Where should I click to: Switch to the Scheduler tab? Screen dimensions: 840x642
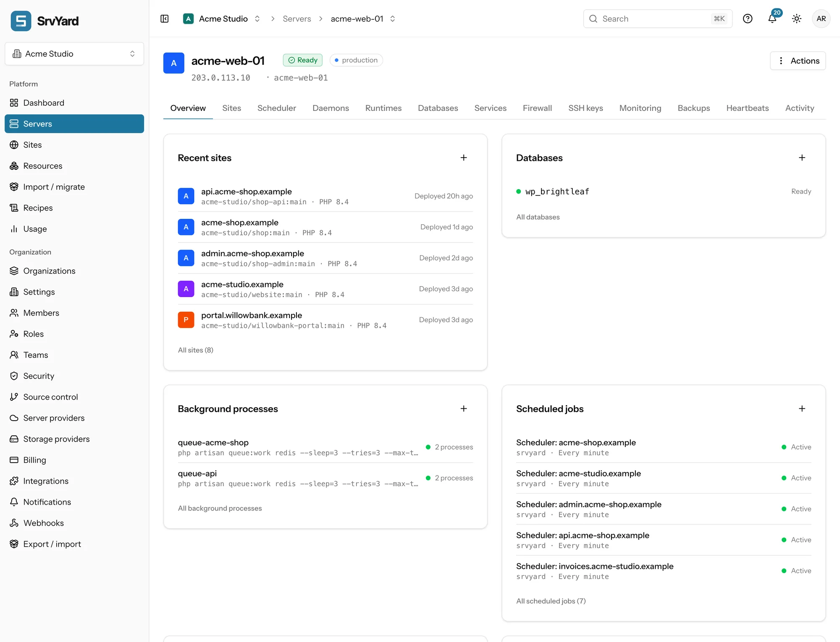point(276,108)
